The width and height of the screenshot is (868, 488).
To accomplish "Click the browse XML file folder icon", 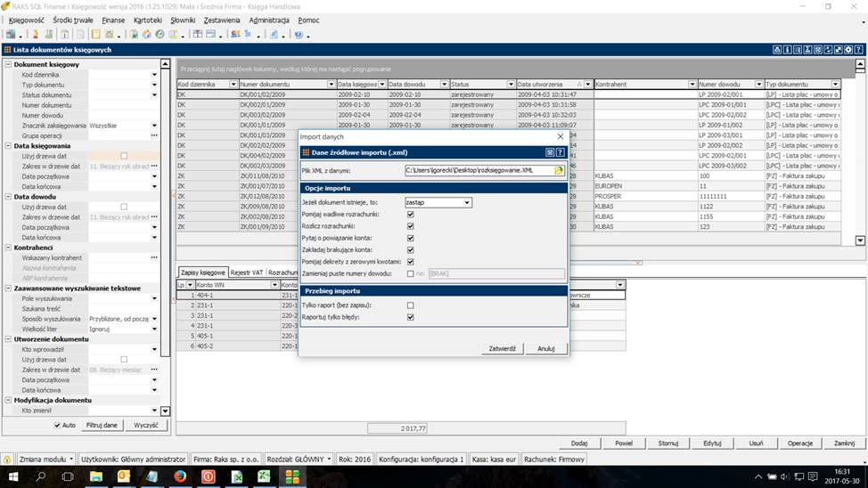I will pos(559,170).
